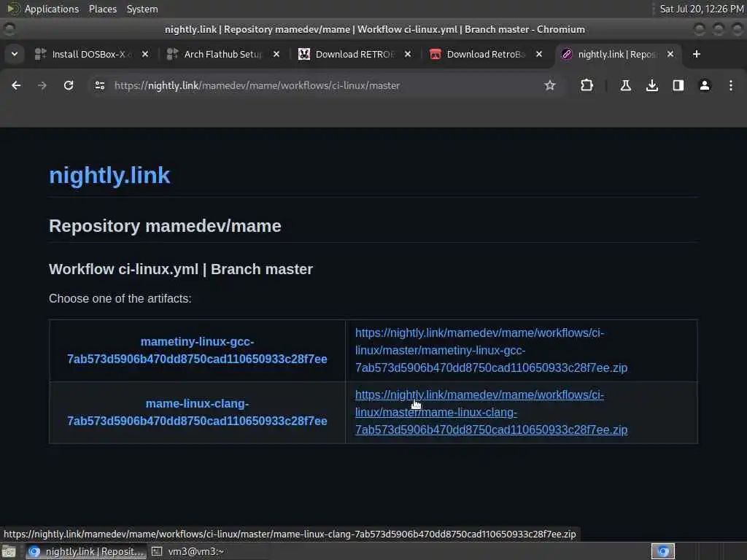747x560 pixels.
Task: Close the Download RetroBa tab
Action: click(539, 54)
